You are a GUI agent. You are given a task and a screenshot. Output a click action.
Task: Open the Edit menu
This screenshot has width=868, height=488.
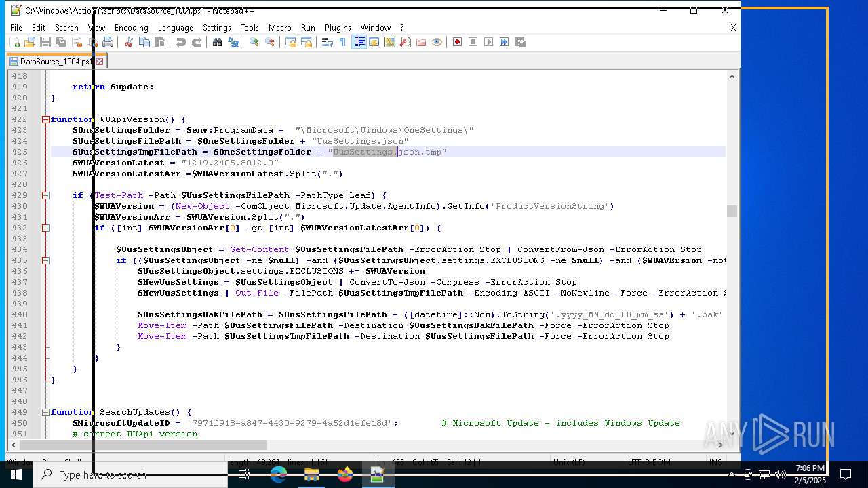(39, 28)
